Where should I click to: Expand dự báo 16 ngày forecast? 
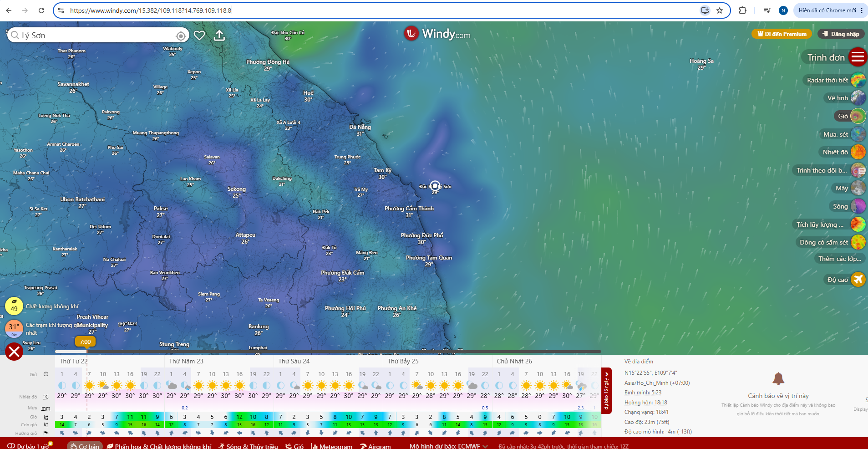606,391
